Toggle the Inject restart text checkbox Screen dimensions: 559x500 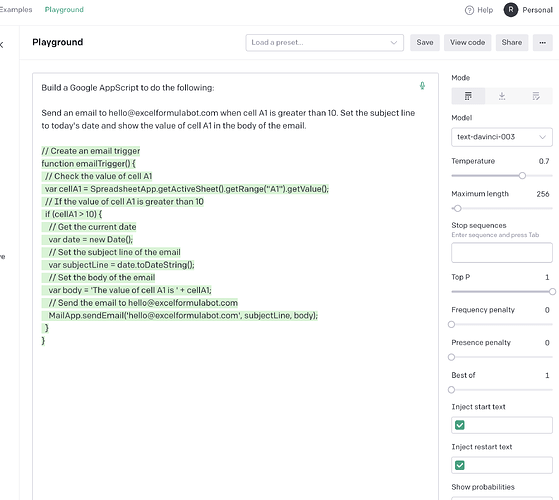coord(460,465)
